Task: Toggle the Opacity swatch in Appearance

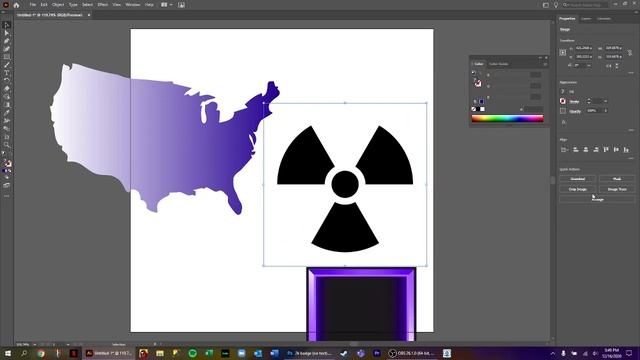Action: pyautogui.click(x=563, y=111)
